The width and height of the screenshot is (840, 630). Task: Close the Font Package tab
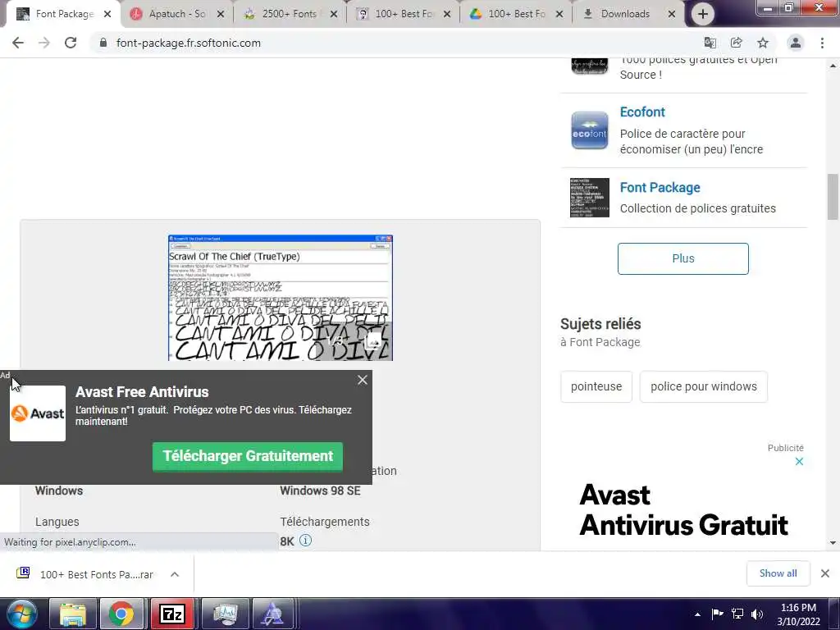pyautogui.click(x=107, y=14)
